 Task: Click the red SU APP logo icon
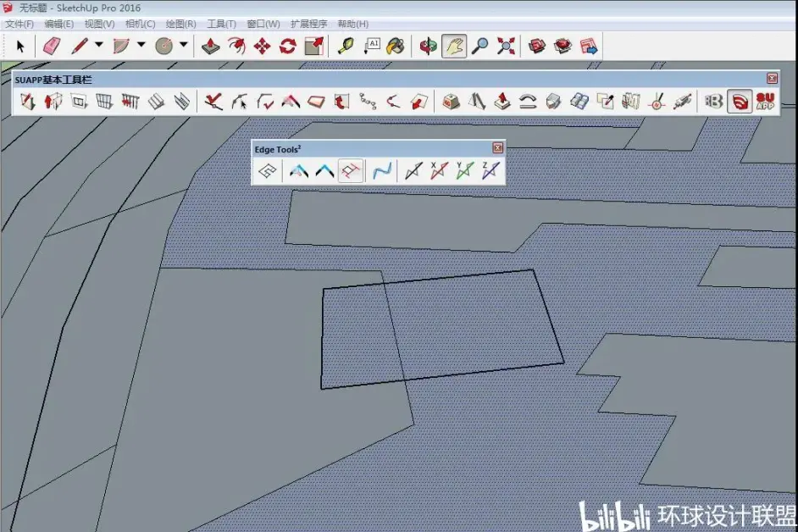click(766, 102)
